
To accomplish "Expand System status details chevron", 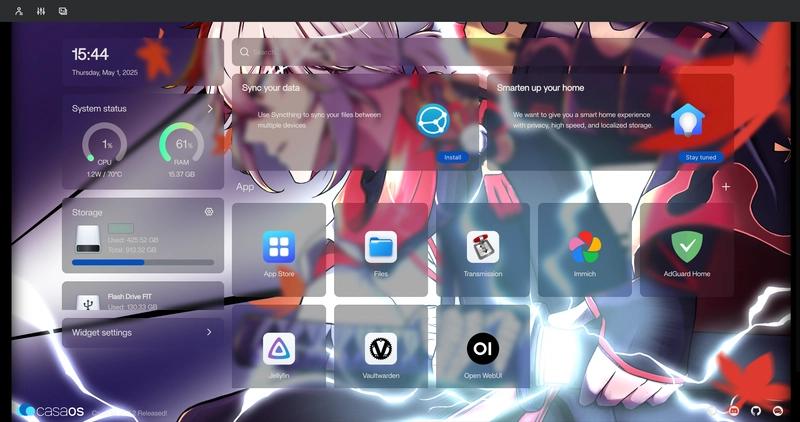I will click(210, 109).
